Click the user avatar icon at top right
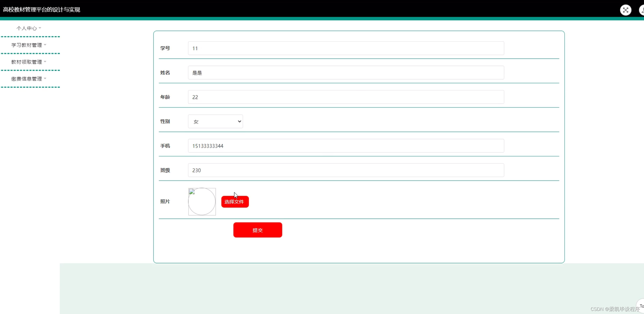The width and height of the screenshot is (644, 314). click(642, 10)
